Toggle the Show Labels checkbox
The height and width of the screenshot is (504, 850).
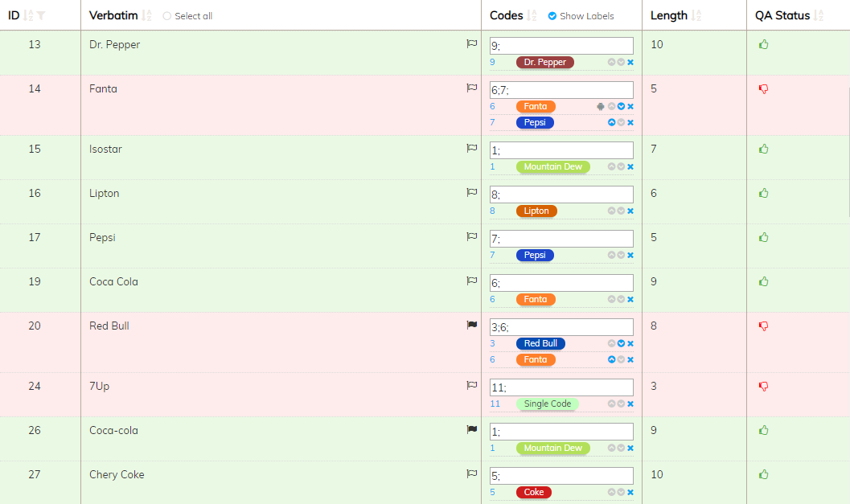552,16
